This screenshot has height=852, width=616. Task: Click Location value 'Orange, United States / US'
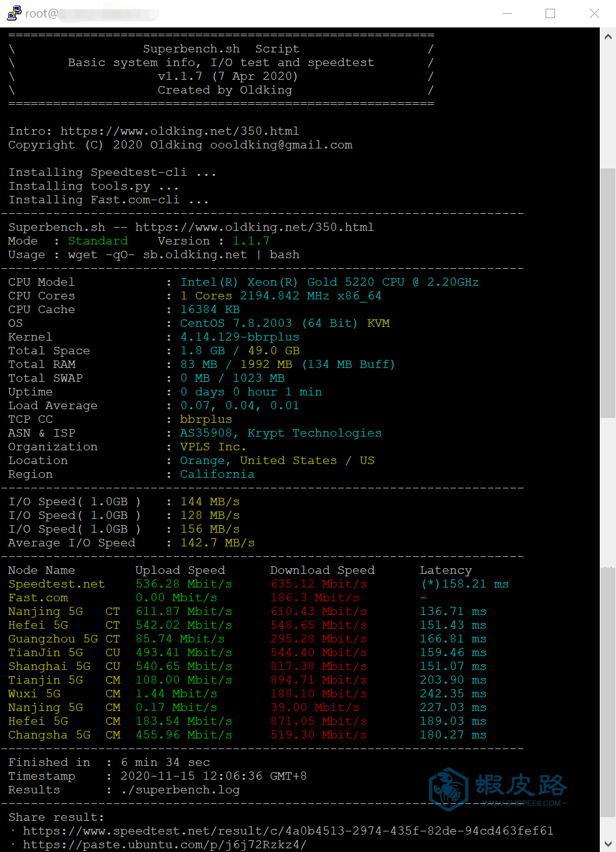pos(277,460)
